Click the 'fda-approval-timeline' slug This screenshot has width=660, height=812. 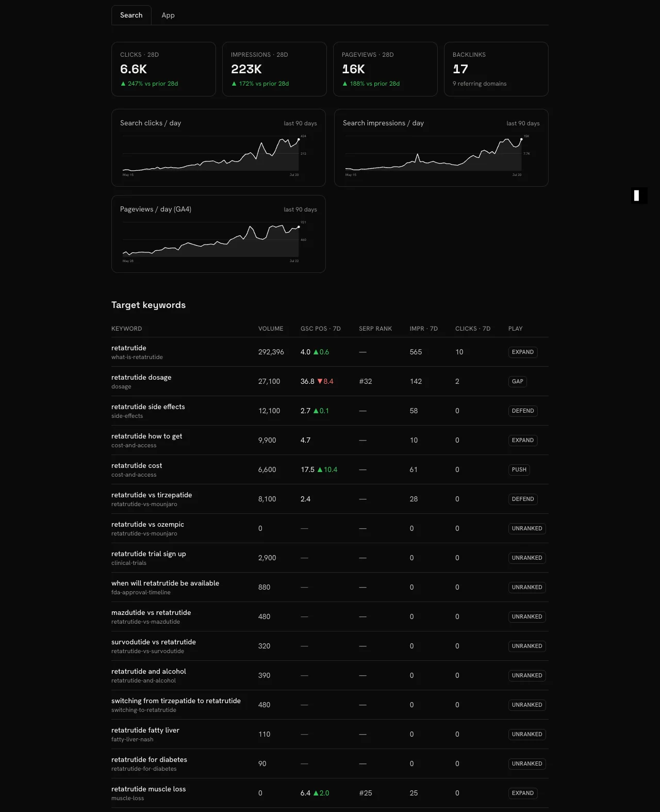tap(141, 592)
